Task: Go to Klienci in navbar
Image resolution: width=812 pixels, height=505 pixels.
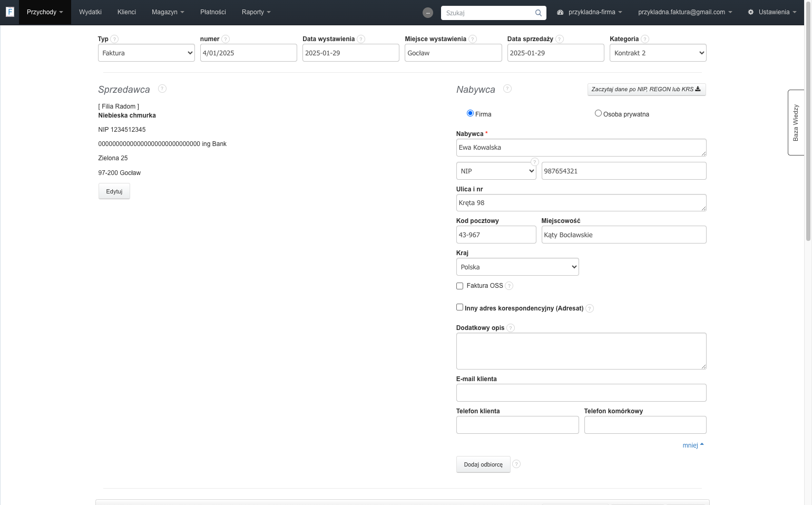Action: (126, 12)
